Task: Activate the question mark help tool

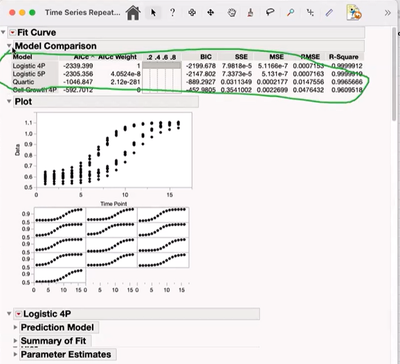Action: (x=172, y=13)
